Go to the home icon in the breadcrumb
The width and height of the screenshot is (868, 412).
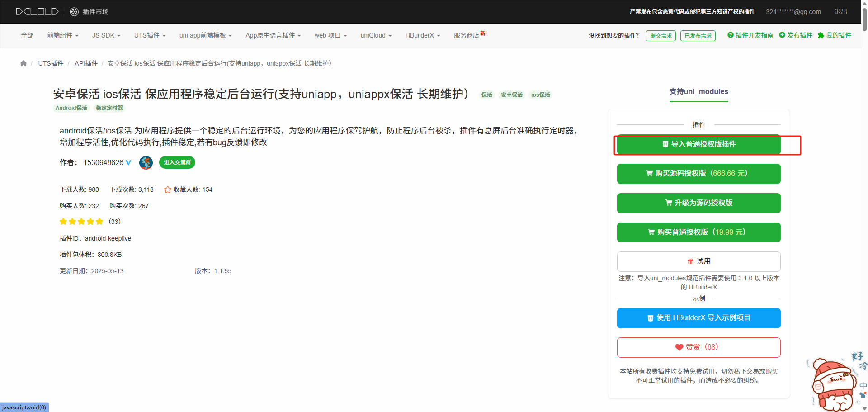pos(24,63)
